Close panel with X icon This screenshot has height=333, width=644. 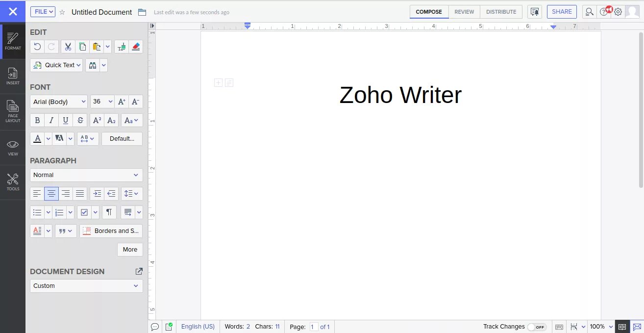pyautogui.click(x=13, y=11)
